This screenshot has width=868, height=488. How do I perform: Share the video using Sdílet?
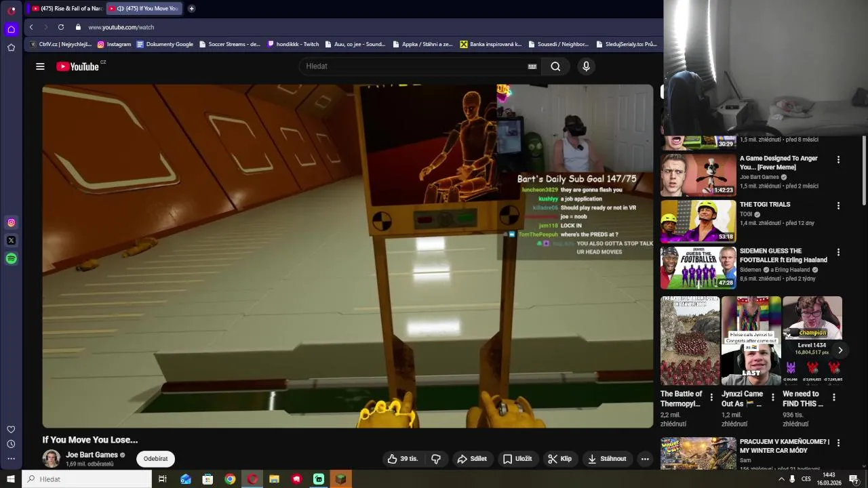[472, 459]
